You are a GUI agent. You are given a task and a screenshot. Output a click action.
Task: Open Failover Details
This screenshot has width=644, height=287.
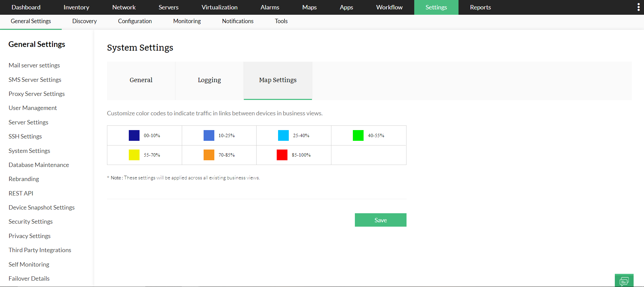click(x=29, y=279)
